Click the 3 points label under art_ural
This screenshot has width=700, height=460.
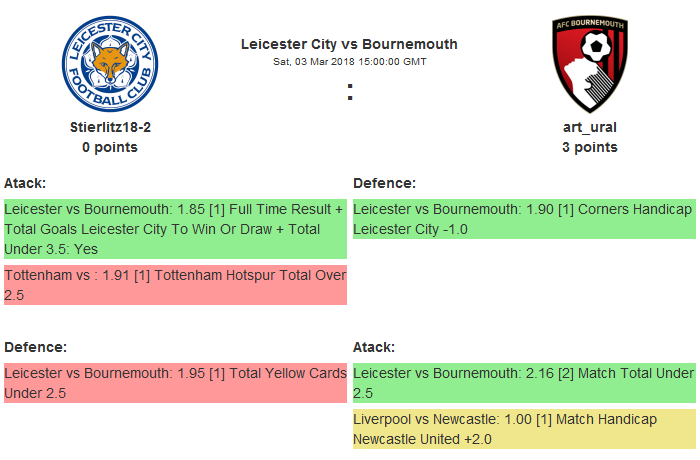click(x=589, y=147)
